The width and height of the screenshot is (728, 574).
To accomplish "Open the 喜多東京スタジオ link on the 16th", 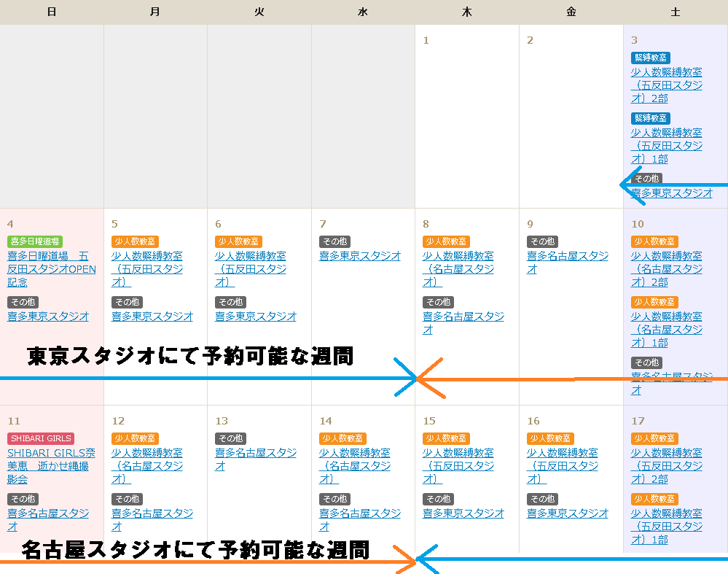I will pos(567,513).
